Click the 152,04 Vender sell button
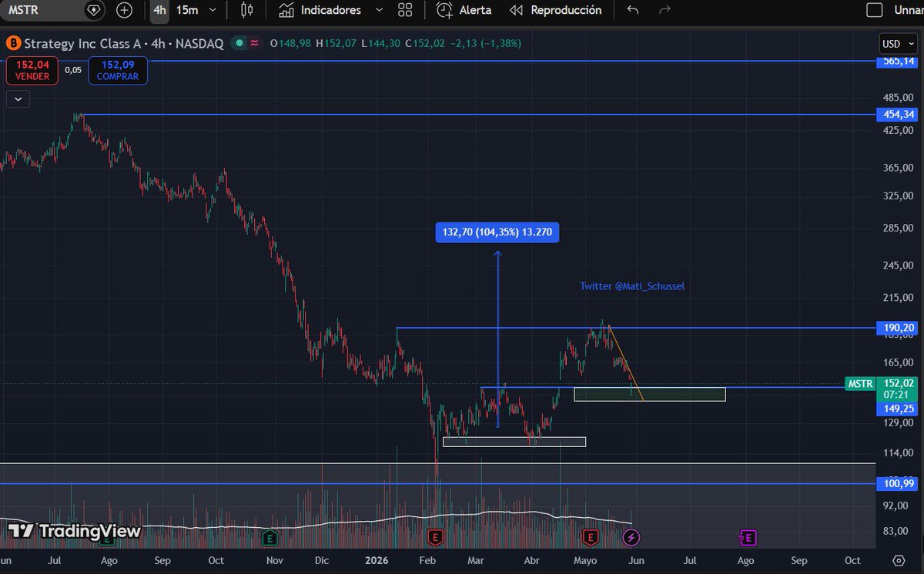Image resolution: width=924 pixels, height=574 pixels. [x=32, y=71]
